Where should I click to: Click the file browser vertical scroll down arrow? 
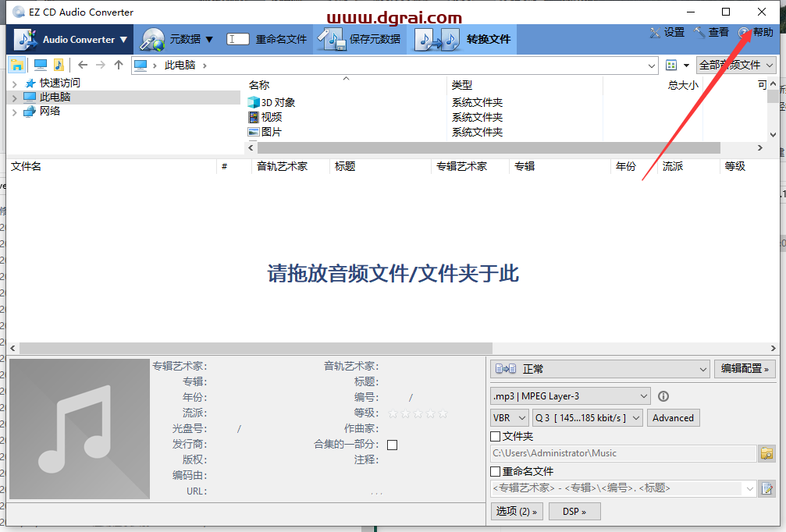(773, 135)
